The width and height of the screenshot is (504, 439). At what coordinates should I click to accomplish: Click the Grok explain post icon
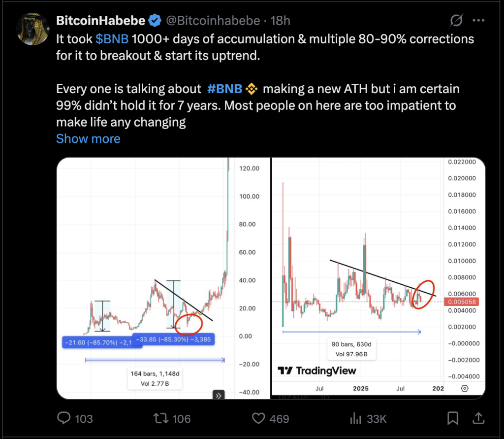coord(456,21)
